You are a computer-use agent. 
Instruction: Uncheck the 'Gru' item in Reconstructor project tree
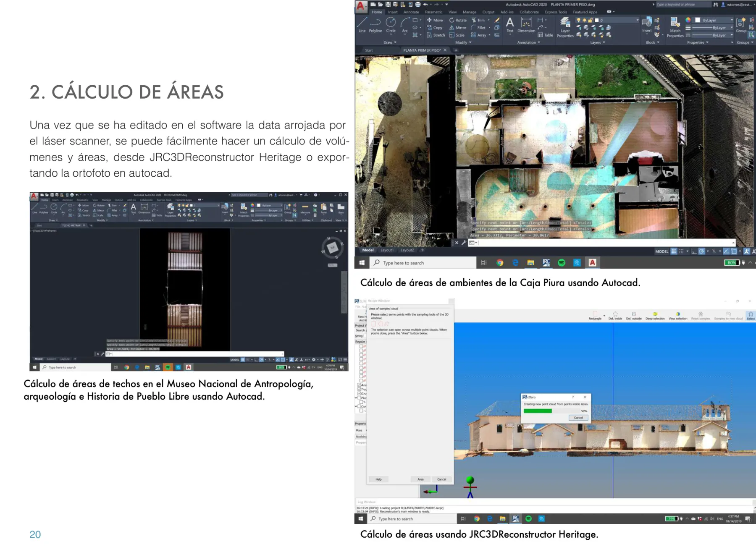tap(359, 393)
